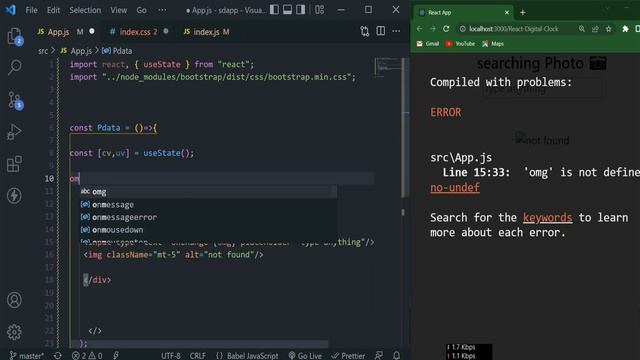Screen dimensions: 640x360
Task: Click the src breadcrumb segment
Action: tap(43, 51)
